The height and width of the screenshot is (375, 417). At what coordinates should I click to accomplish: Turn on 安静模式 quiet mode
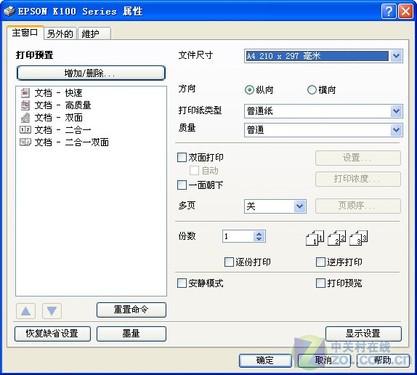[182, 283]
